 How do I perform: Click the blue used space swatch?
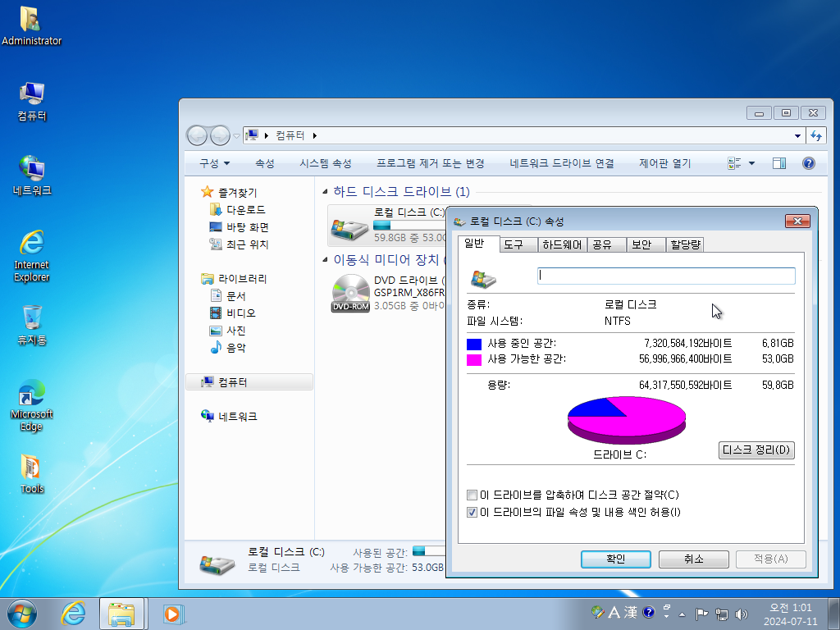(x=474, y=344)
